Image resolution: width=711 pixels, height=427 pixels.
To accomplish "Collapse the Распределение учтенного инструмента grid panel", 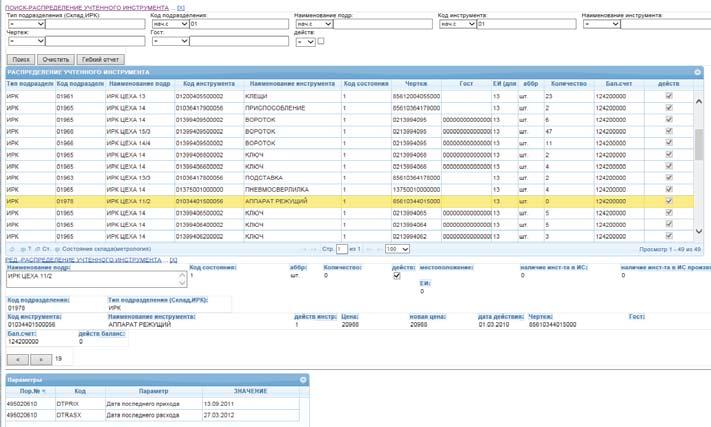I will pos(697,72).
